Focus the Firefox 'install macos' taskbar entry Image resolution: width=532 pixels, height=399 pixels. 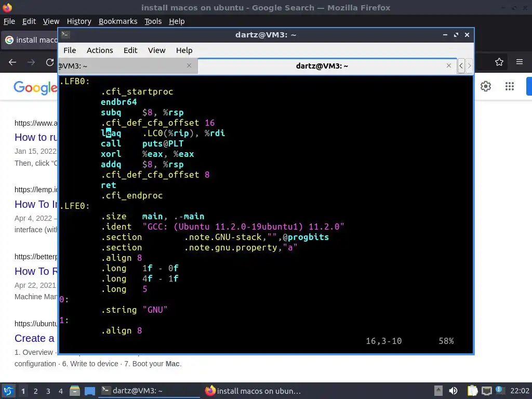pos(253,391)
